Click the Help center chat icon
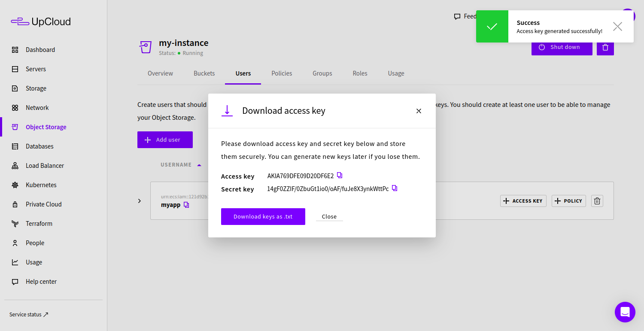The width and height of the screenshot is (644, 331). tap(15, 282)
